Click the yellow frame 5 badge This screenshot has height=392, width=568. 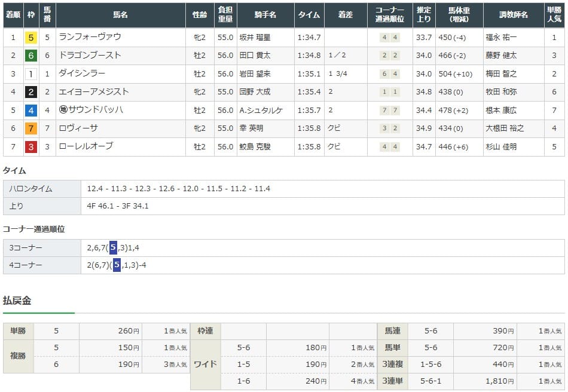point(30,38)
